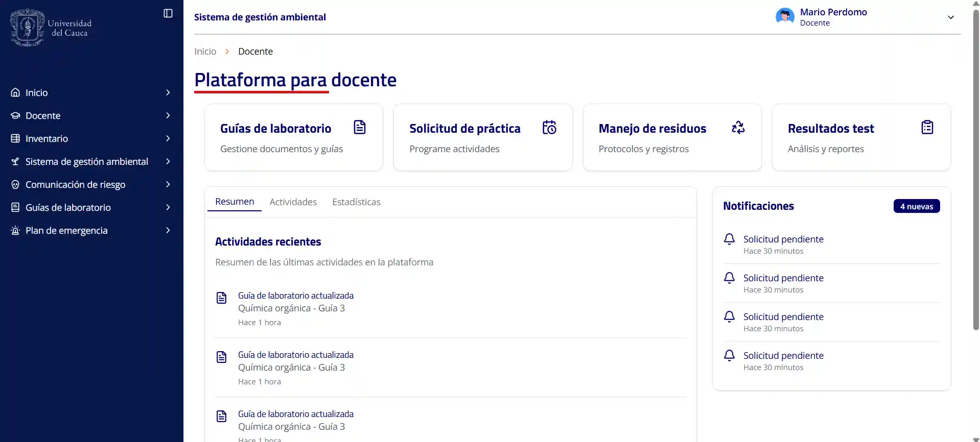Open the Solicitud de práctica card title

point(465,129)
